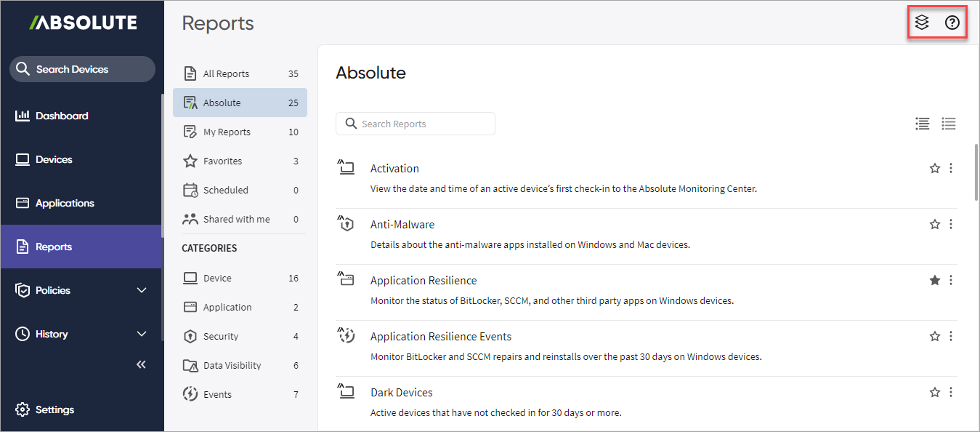Viewport: 980px width, 432px height.
Task: Click the Anti-Malware report shield icon
Action: [x=347, y=224]
